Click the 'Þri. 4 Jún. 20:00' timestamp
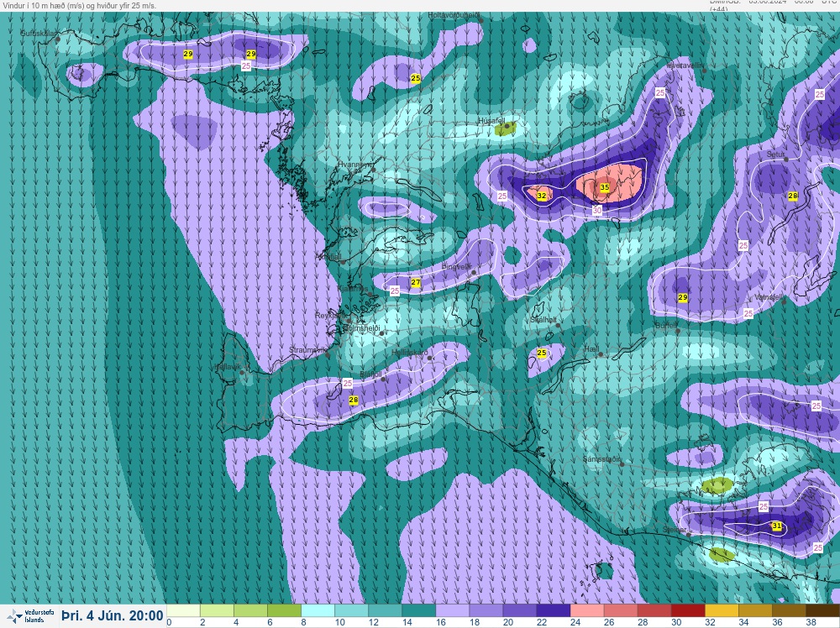840x628 pixels. tap(112, 615)
